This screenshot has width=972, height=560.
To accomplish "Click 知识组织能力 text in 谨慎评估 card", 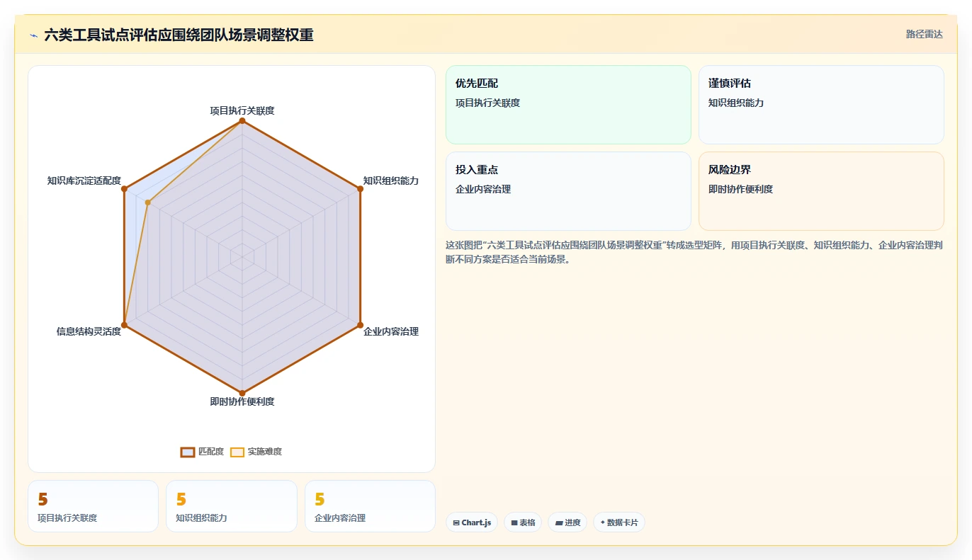I will coord(736,103).
